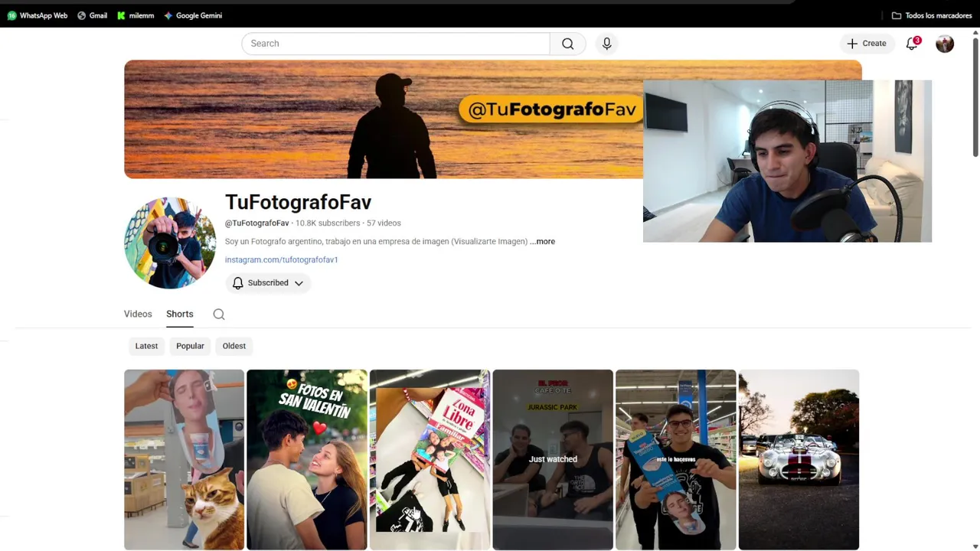Open WhatsApp Web bookmark
Image resolution: width=980 pixels, height=551 pixels.
coord(38,15)
